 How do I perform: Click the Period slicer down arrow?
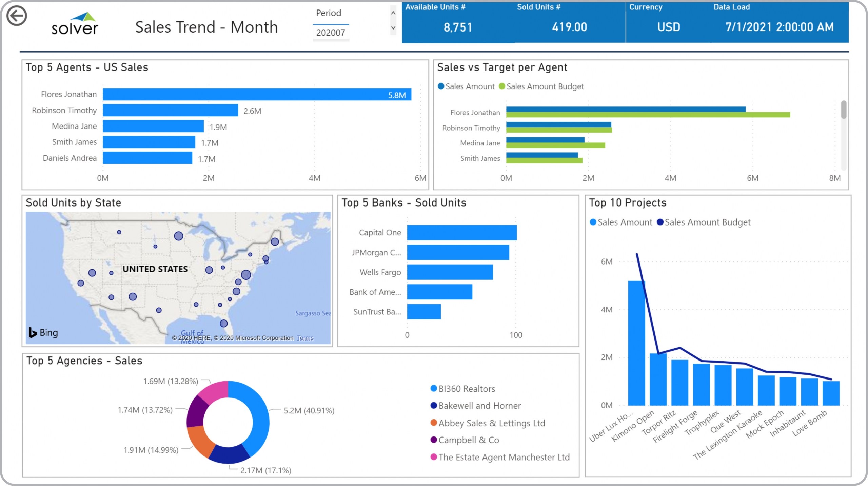tap(393, 28)
